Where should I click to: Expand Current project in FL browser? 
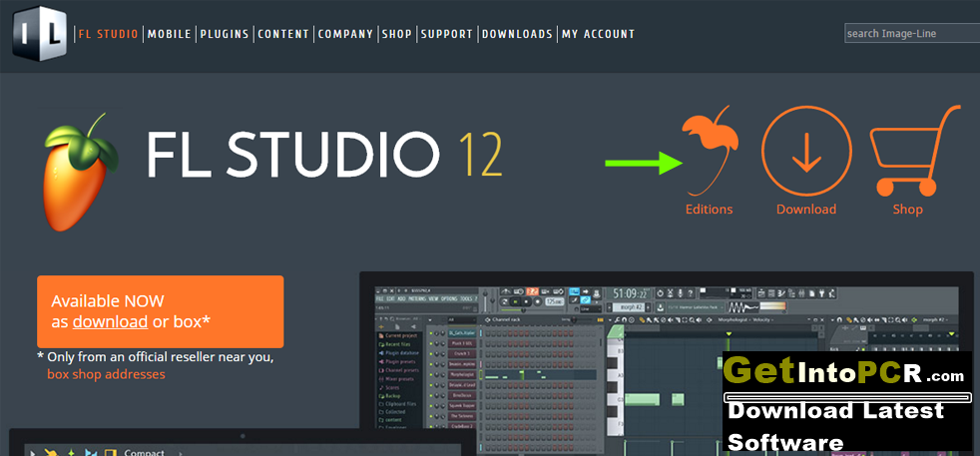398,335
